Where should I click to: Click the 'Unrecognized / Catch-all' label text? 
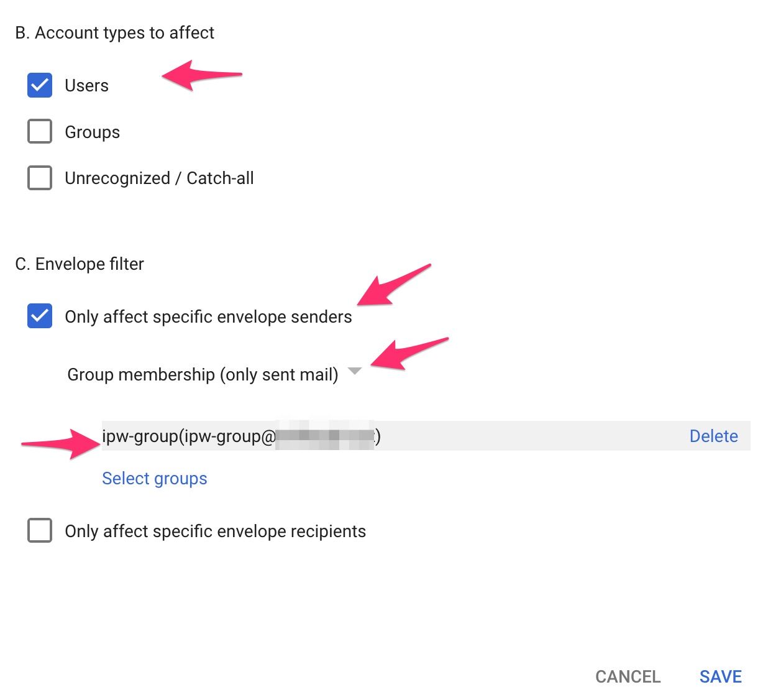click(159, 178)
